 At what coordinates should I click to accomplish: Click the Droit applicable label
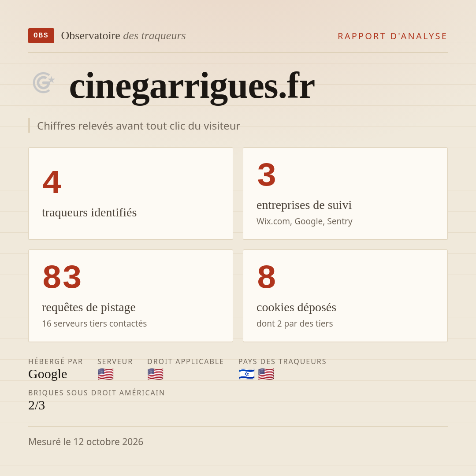[186, 361]
